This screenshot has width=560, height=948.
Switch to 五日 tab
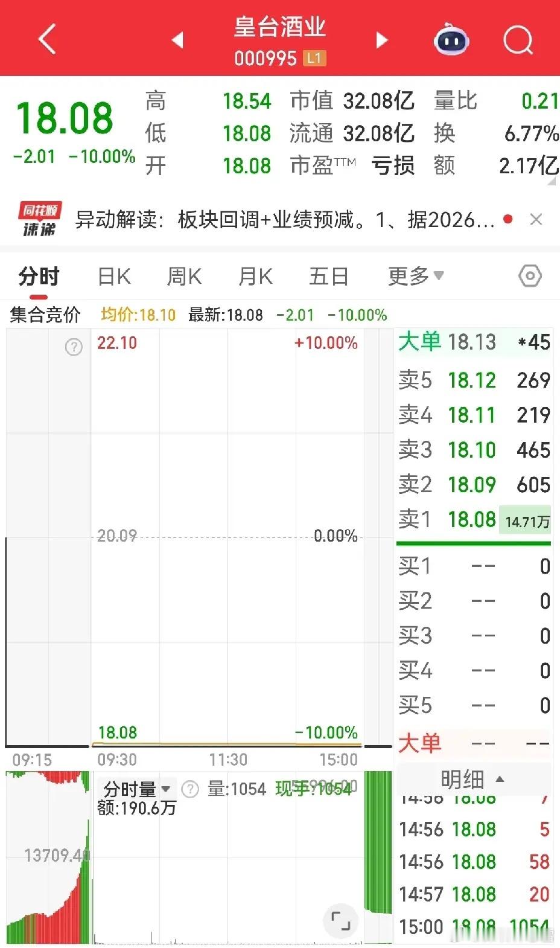pos(328,277)
